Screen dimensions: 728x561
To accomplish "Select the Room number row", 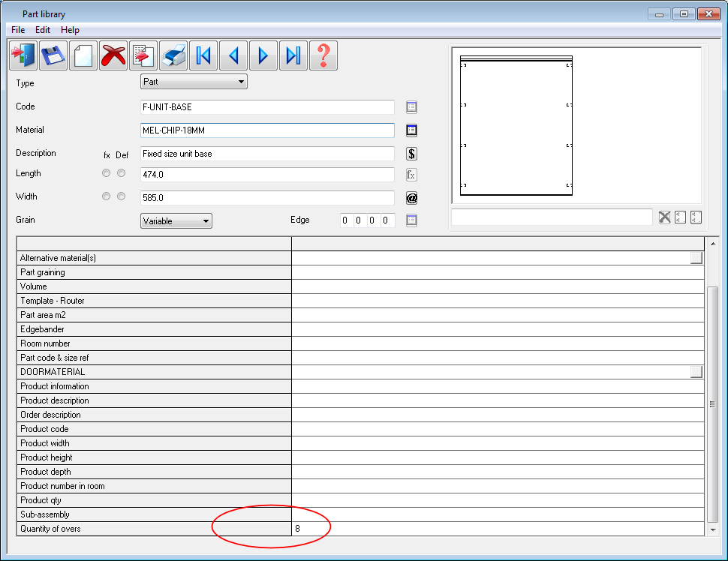I will [x=360, y=343].
